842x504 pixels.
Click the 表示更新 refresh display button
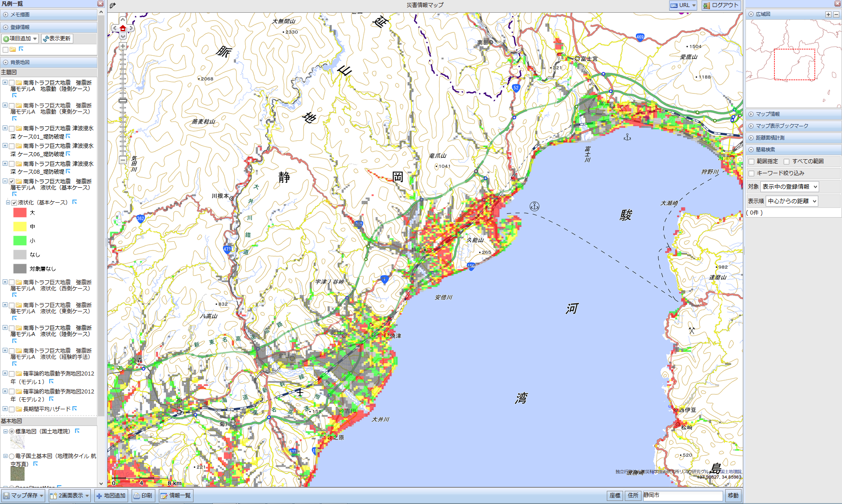tap(57, 39)
